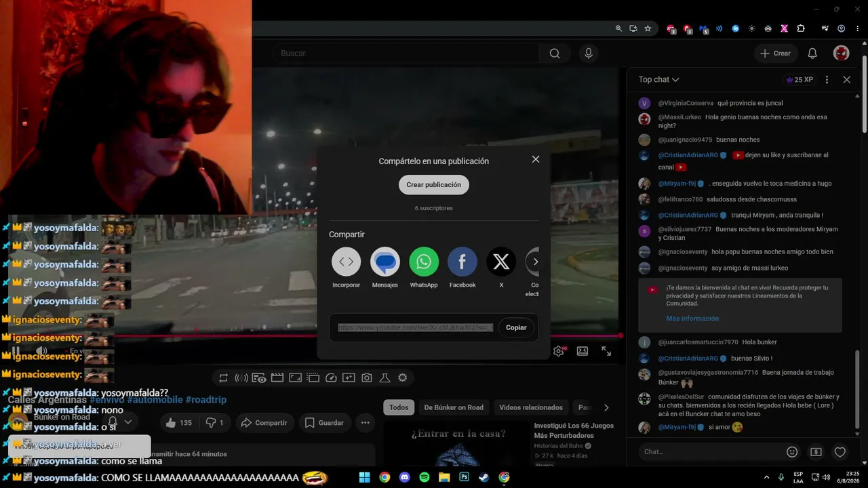Click the Incorporar embed icon
This screenshot has width=868, height=488.
click(x=346, y=262)
